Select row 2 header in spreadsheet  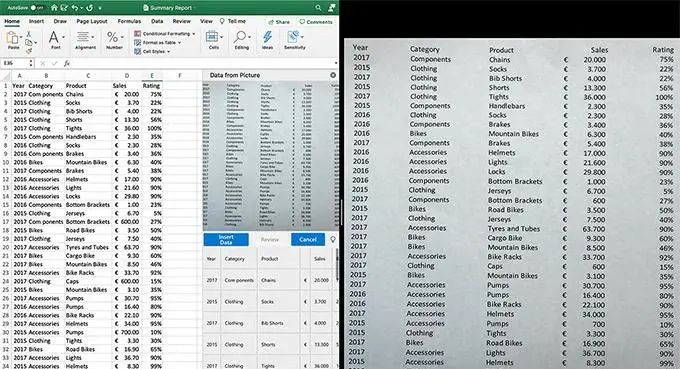[x=6, y=94]
